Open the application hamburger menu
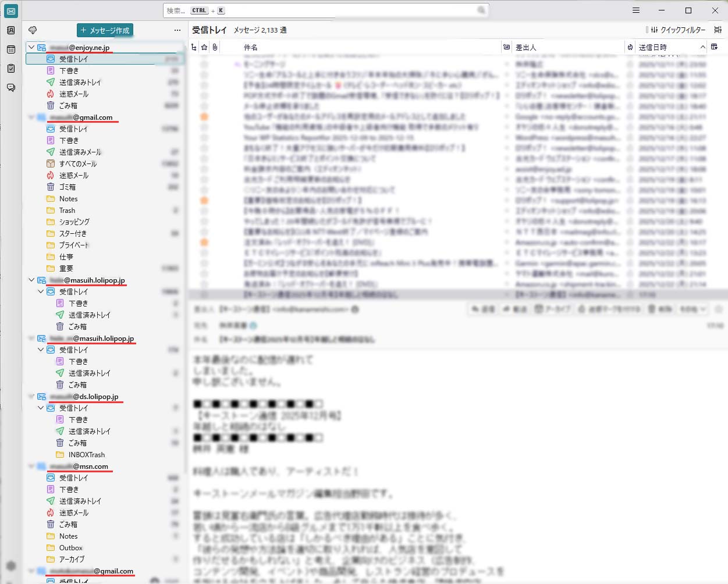The image size is (728, 584). click(x=636, y=10)
